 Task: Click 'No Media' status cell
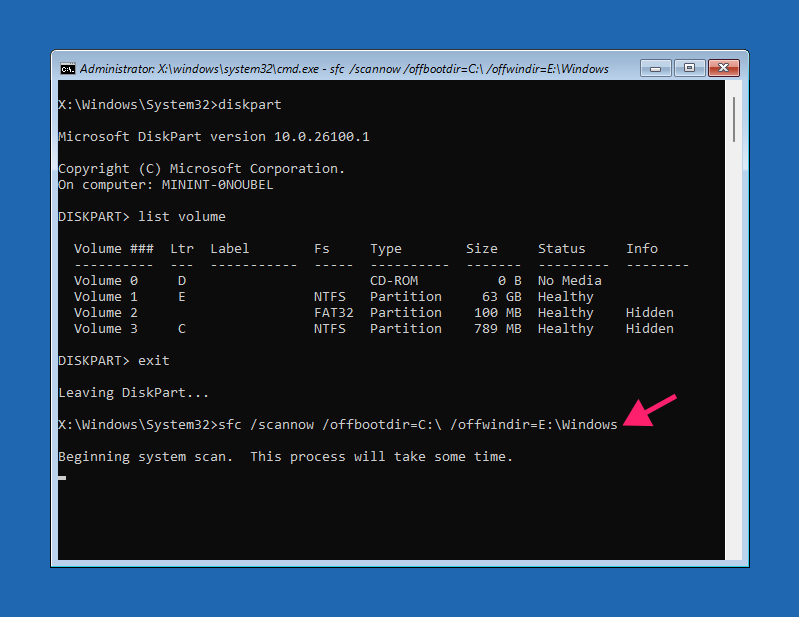coord(570,281)
